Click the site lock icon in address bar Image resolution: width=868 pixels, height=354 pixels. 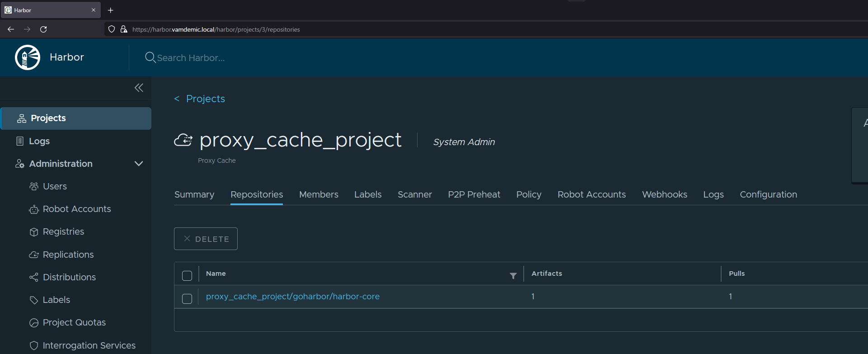[x=124, y=29]
